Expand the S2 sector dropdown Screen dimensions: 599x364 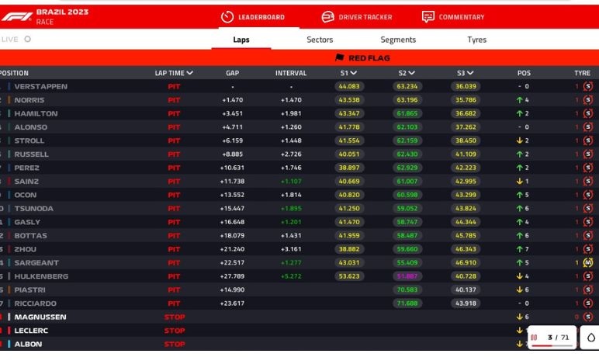413,73
